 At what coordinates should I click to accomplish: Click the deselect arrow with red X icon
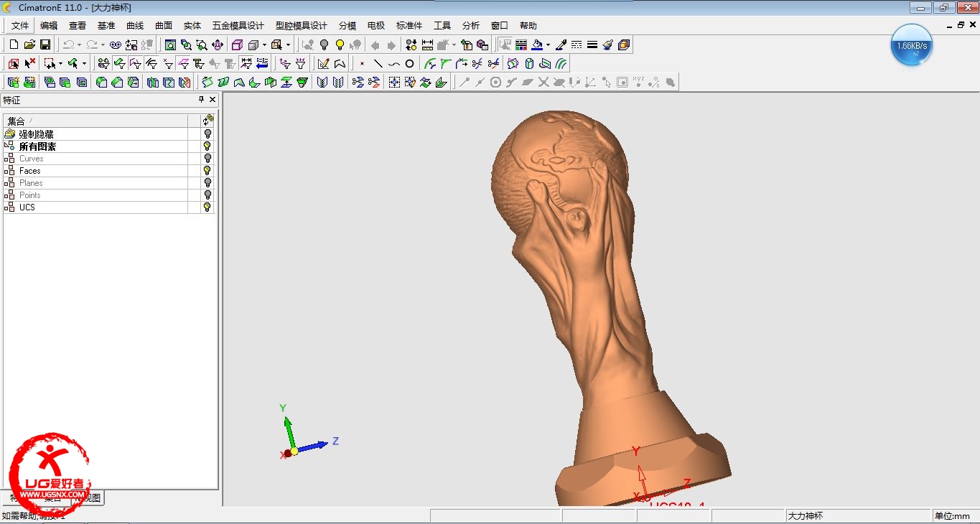tap(29, 63)
